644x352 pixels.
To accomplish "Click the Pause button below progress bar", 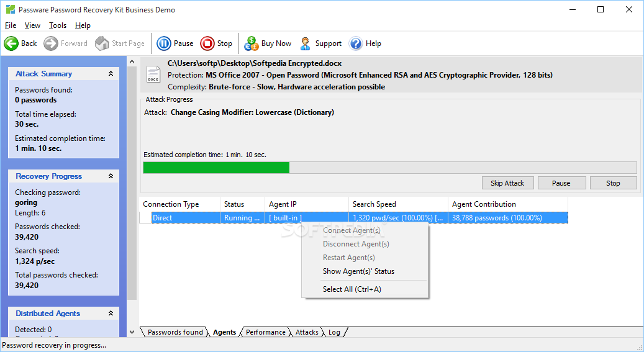I will pos(561,183).
